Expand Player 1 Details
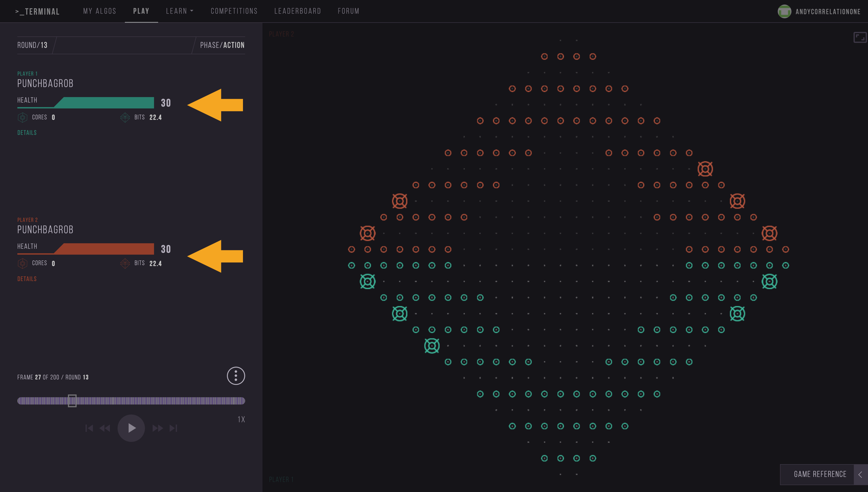This screenshot has height=492, width=868. tap(27, 132)
